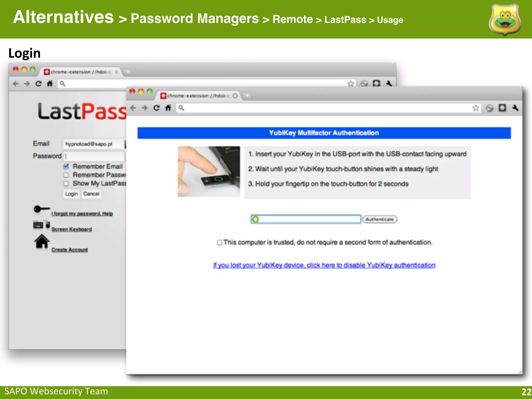Screen dimensions: 532x399
Task: Click the YubiKey one-time password field
Action: coord(306,219)
